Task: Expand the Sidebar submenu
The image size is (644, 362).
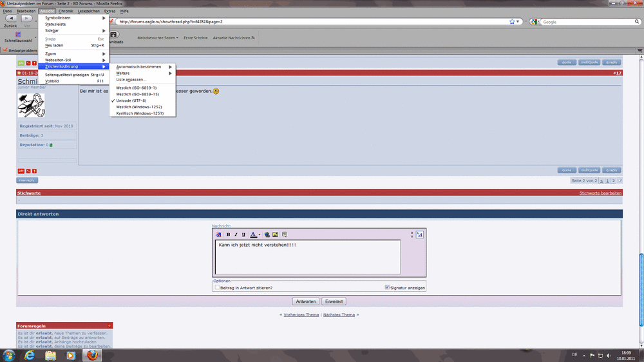Action: coord(74,31)
